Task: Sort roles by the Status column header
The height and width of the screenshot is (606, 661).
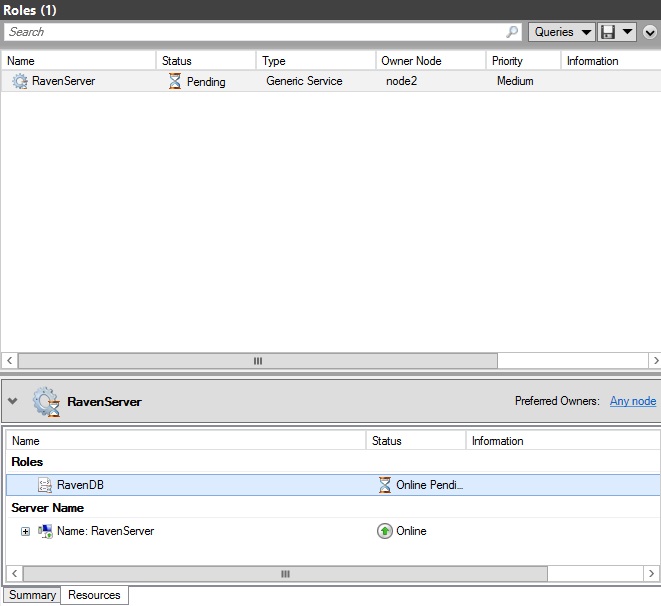Action: [x=206, y=61]
